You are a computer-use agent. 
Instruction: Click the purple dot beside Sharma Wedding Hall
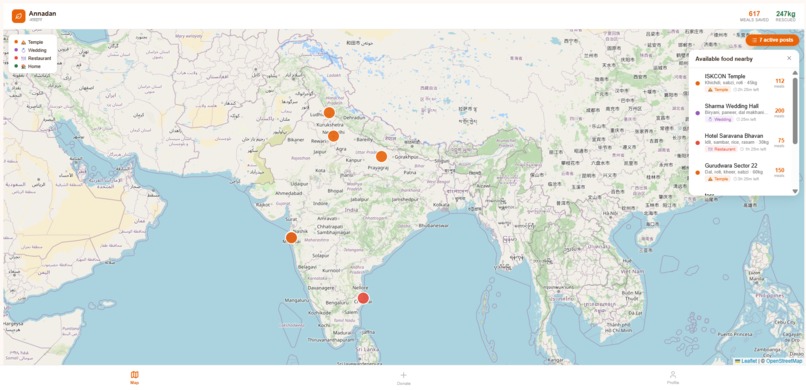click(698, 113)
